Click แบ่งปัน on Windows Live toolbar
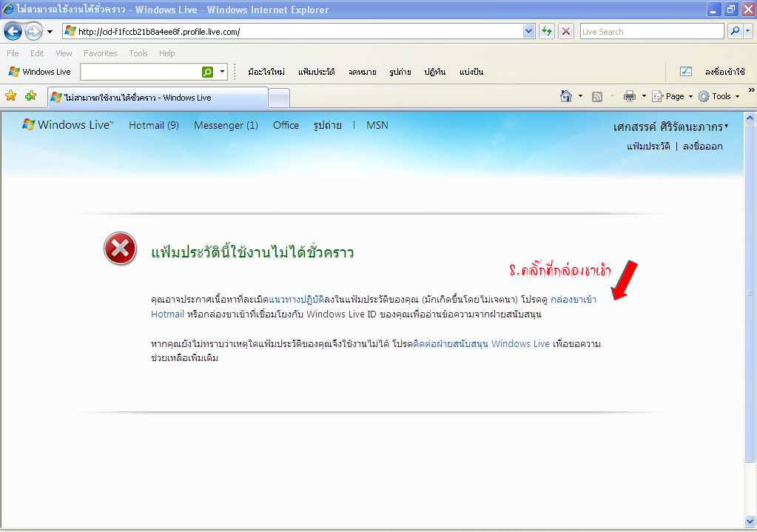This screenshot has width=757, height=532. tap(471, 72)
